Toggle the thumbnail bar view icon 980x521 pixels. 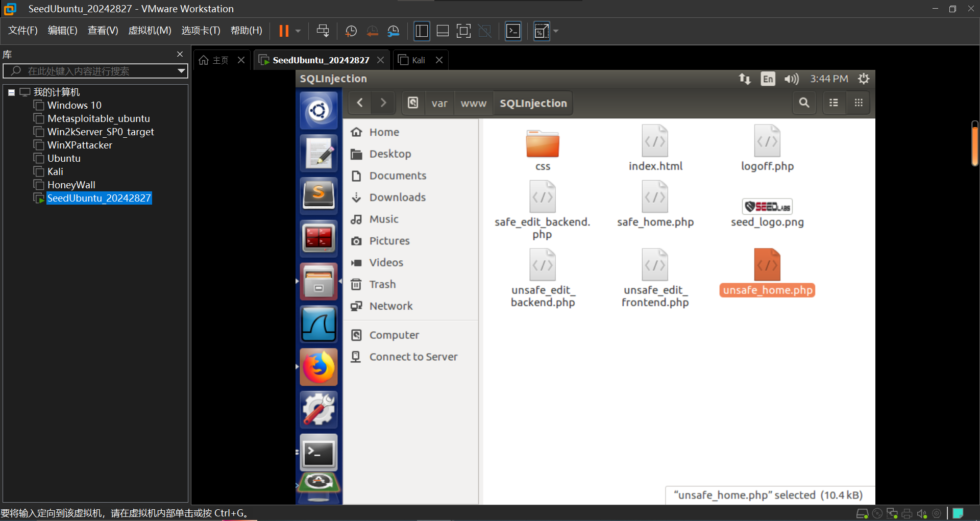[443, 31]
